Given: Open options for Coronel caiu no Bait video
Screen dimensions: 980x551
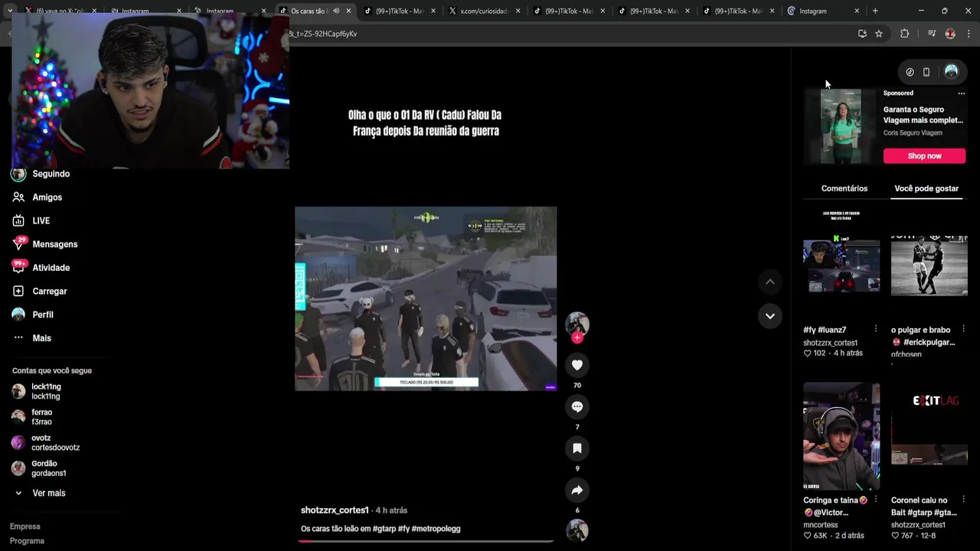Looking at the screenshot, I should (963, 500).
